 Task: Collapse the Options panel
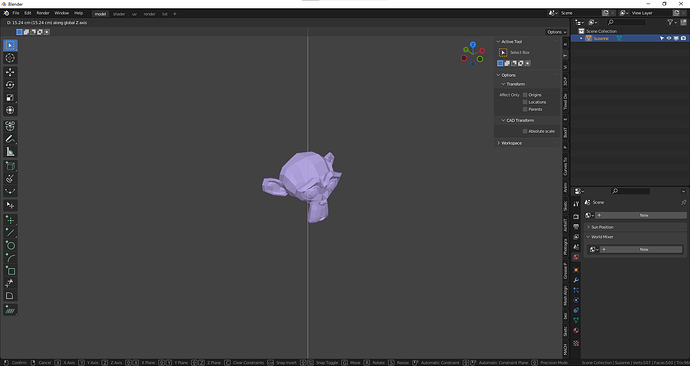[x=499, y=75]
